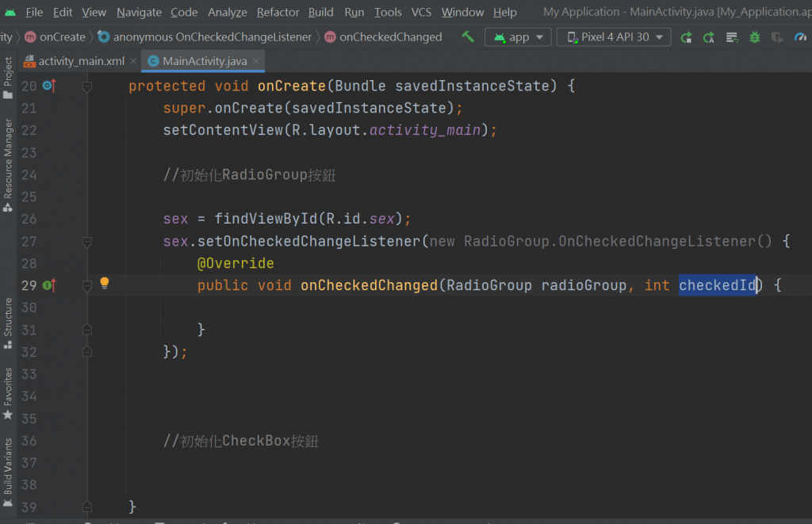Click the fold end marker on line 32
Viewport: 812px width, 524px height.
tap(87, 351)
